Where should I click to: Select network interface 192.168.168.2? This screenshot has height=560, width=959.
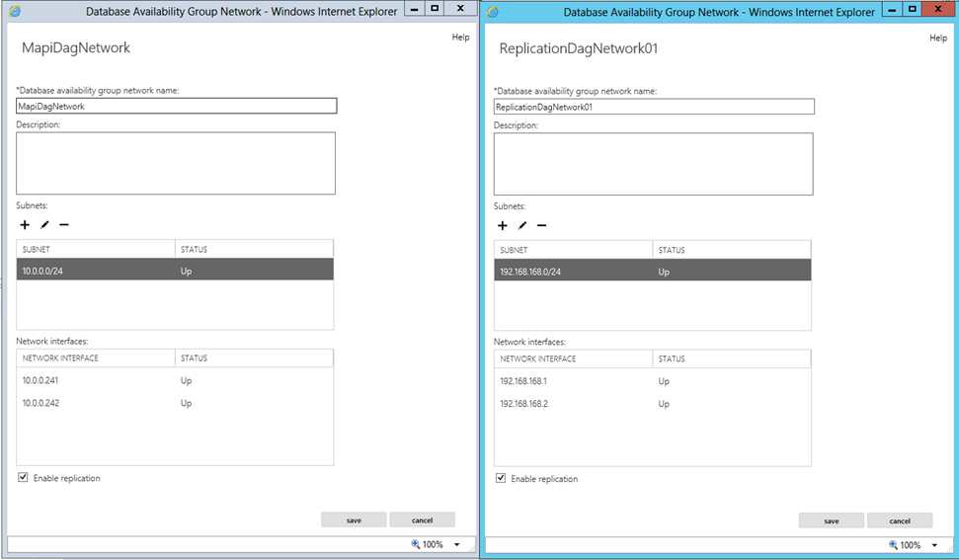(x=653, y=404)
